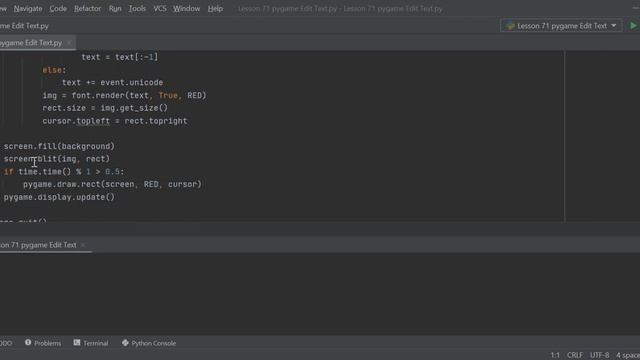Open the Run menu
The width and height of the screenshot is (640, 360).
(115, 9)
